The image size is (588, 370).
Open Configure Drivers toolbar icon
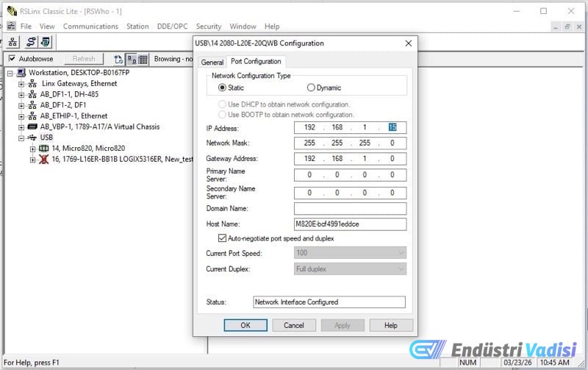[x=31, y=42]
